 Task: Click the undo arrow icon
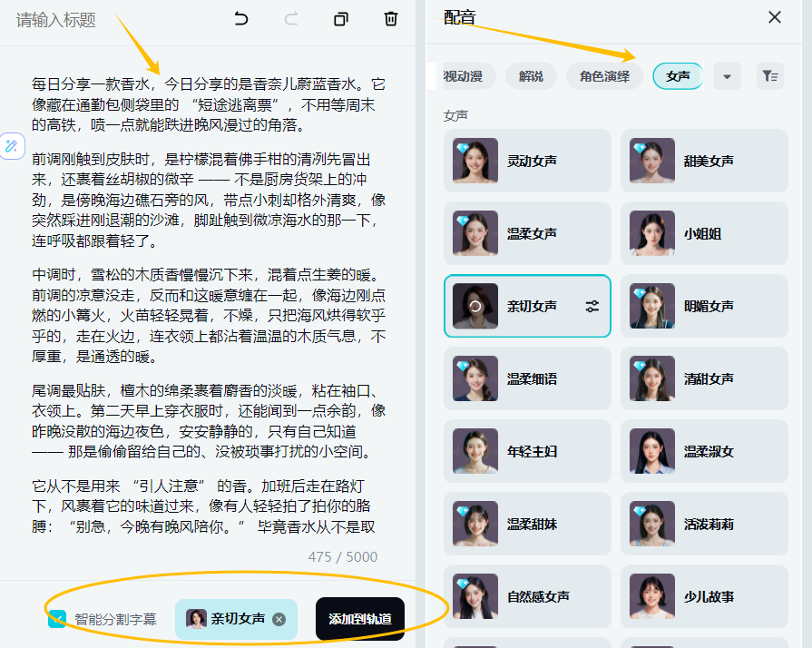click(x=241, y=19)
